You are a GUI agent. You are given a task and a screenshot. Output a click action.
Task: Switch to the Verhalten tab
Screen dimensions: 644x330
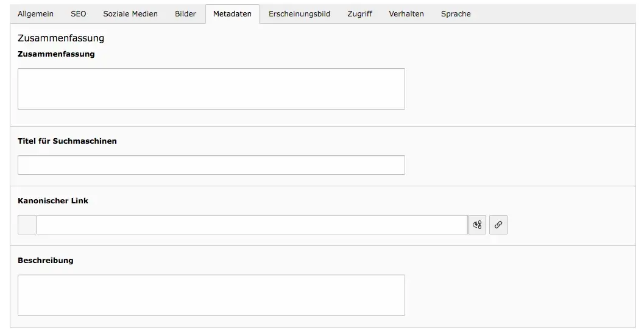(x=406, y=14)
